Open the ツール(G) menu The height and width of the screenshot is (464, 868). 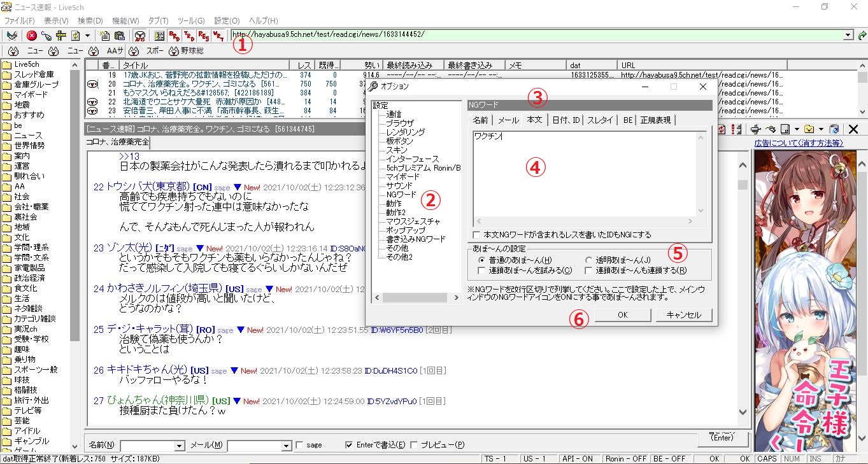click(x=190, y=21)
